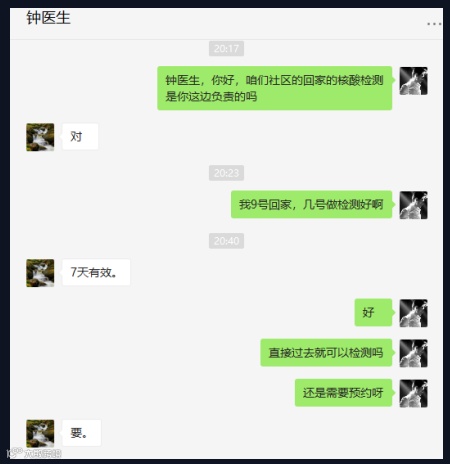Open doctor's waterfall avatar next to 对
450x464 pixels.
pyautogui.click(x=40, y=137)
